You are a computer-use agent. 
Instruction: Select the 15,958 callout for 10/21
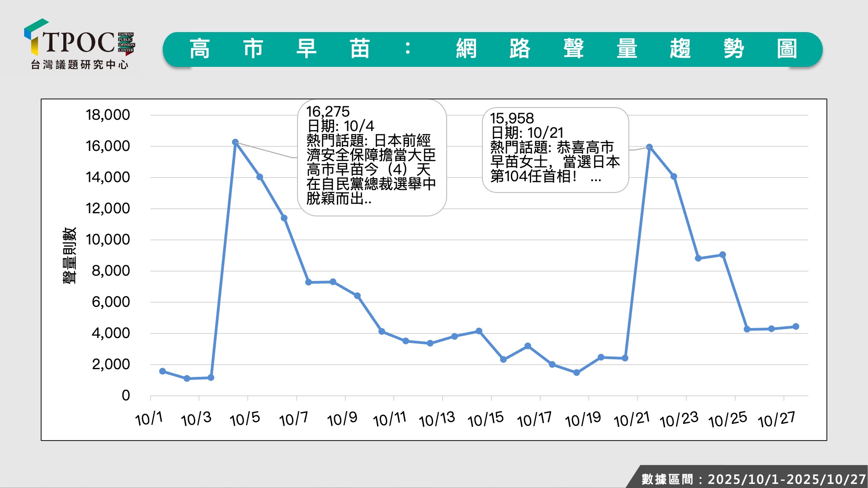555,149
